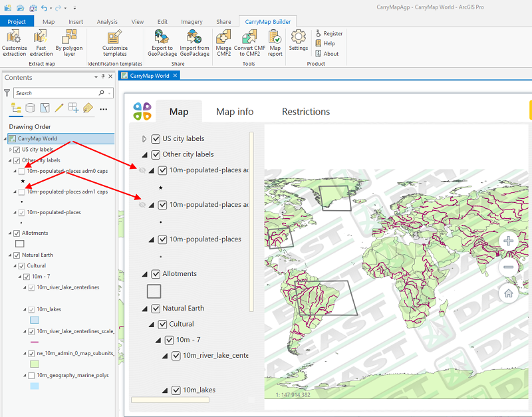Select List By Labeling tag icon
532x417 pixels.
click(x=88, y=108)
